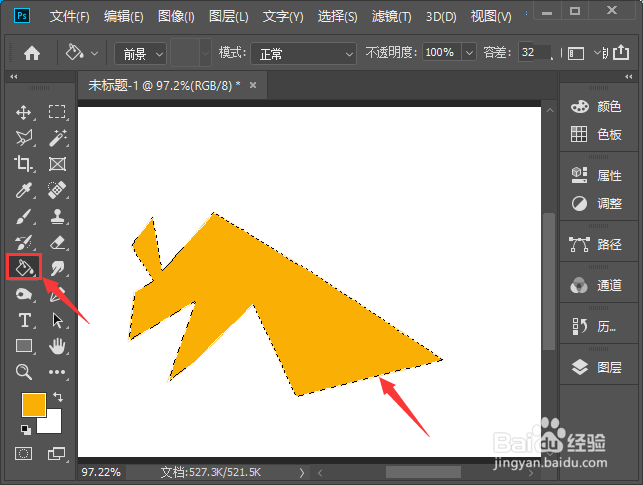Screen dimensions: 643x485
Task: Select the Sponge tool in the toolbox
Action: 23,294
